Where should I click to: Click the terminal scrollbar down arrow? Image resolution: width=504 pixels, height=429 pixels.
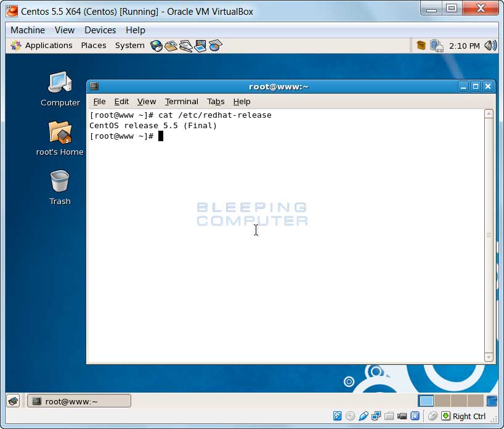(x=489, y=357)
